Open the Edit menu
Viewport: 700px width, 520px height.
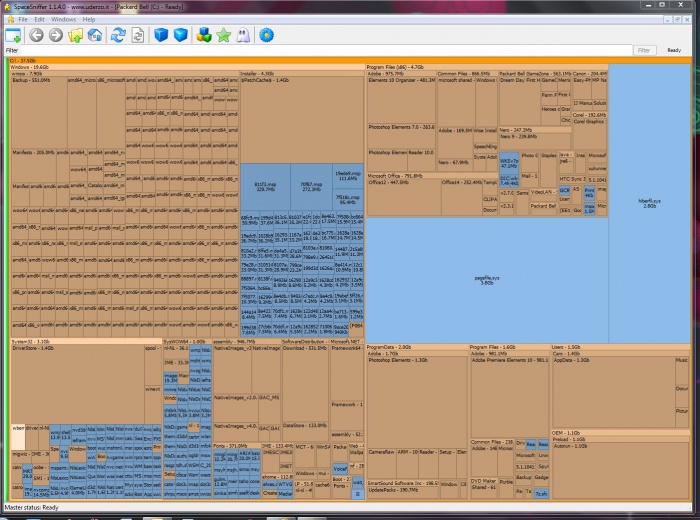point(39,20)
